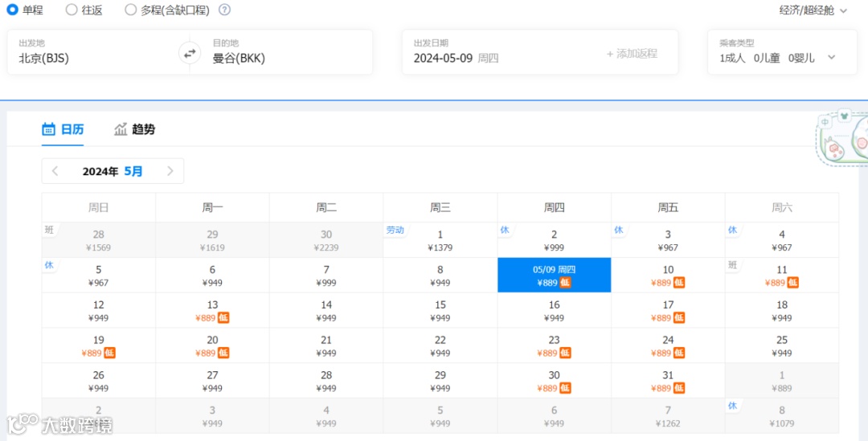
Task: Go to the previous month
Action: 55,172
